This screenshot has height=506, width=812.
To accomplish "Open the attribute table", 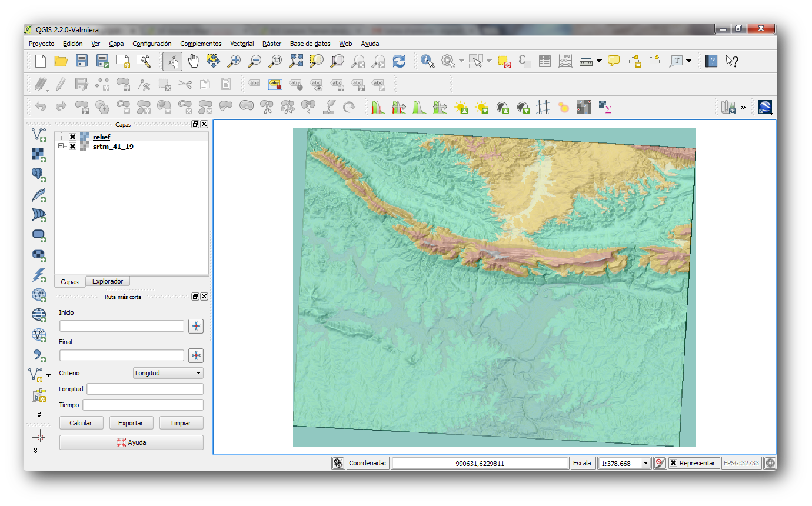I will pyautogui.click(x=545, y=61).
